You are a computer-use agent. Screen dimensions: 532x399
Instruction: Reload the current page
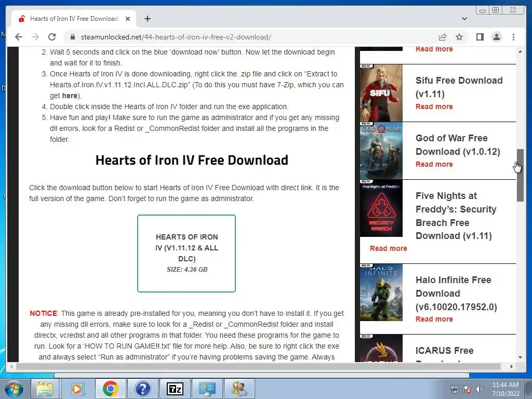click(52, 37)
